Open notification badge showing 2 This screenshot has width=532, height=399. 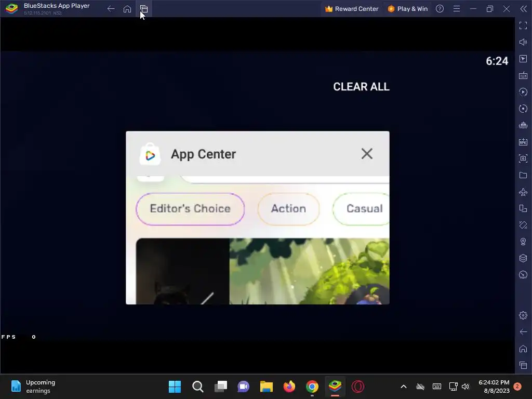tap(517, 387)
